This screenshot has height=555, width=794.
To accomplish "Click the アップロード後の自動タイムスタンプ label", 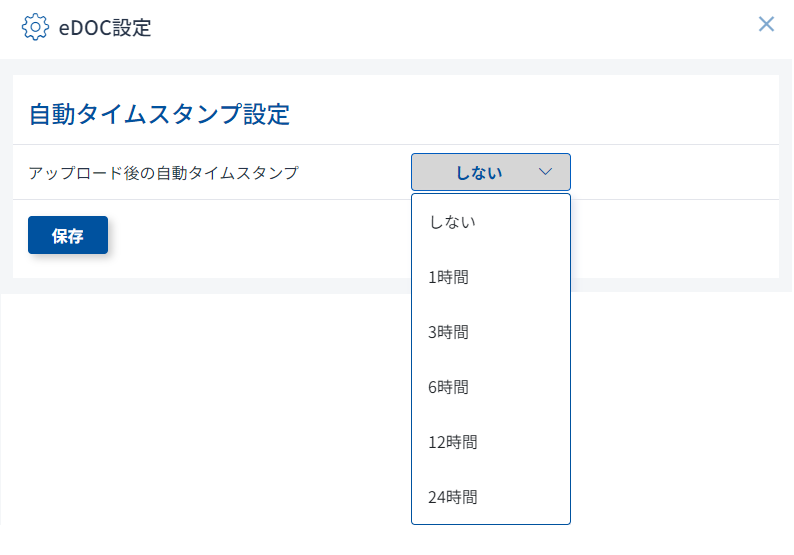I will click(163, 173).
